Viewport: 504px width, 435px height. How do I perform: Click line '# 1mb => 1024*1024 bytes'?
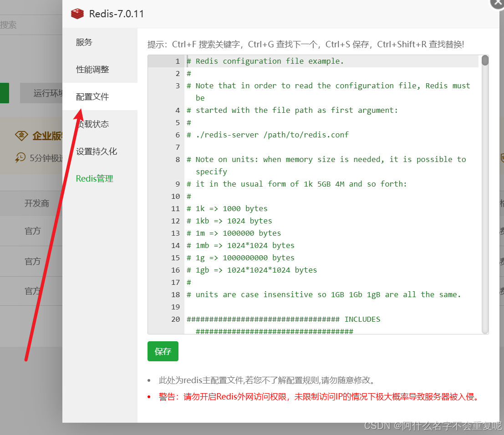[240, 245]
